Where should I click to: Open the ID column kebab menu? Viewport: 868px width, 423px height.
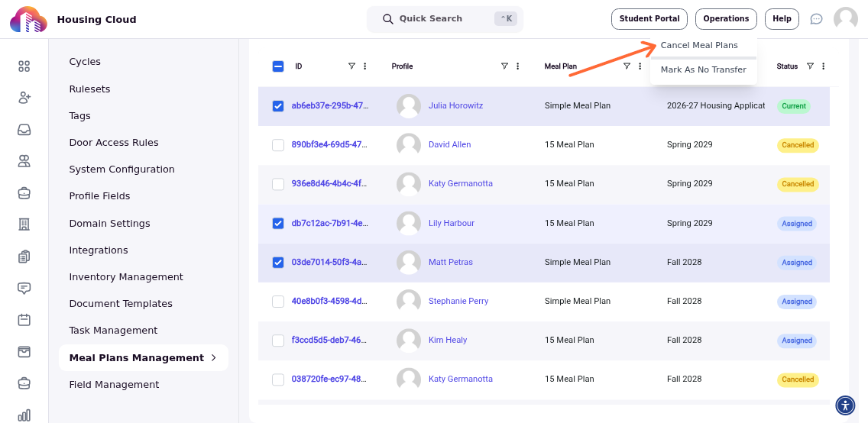(x=364, y=66)
